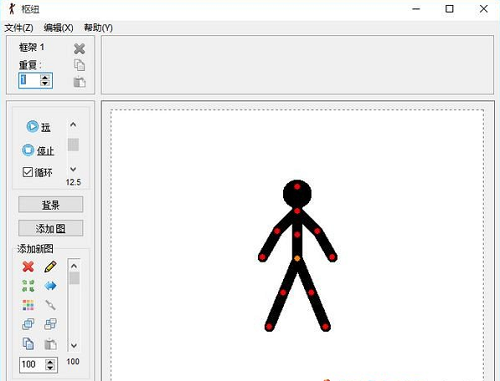Click the play (玩) button

click(x=38, y=127)
